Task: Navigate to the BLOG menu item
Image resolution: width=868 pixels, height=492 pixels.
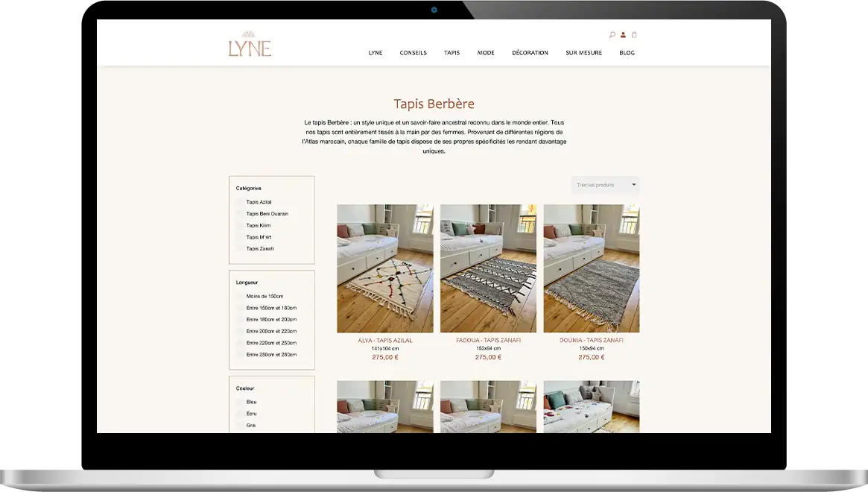Action: click(627, 53)
